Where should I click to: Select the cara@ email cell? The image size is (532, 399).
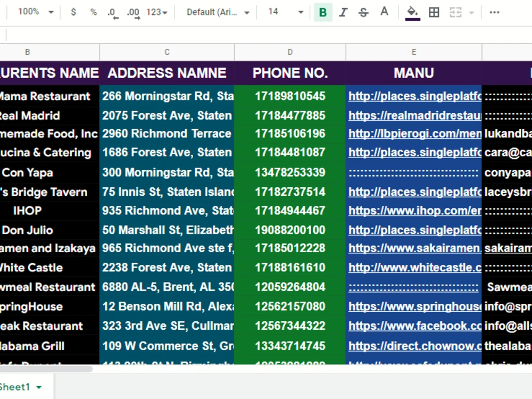pyautogui.click(x=507, y=152)
